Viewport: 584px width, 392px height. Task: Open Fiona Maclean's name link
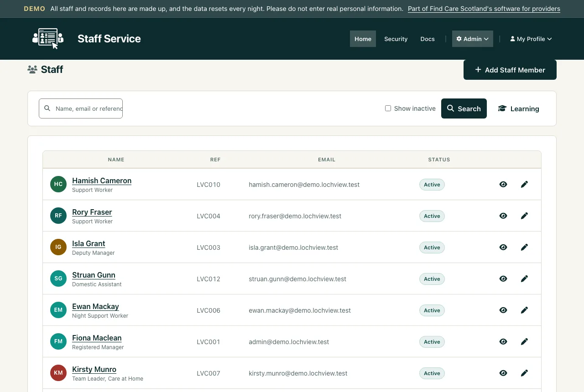(97, 338)
